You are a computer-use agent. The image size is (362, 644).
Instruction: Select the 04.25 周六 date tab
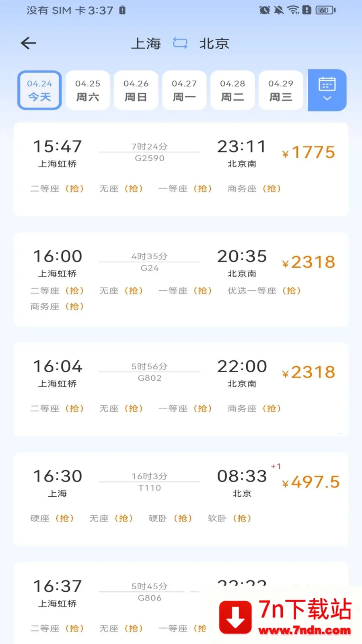tap(88, 90)
